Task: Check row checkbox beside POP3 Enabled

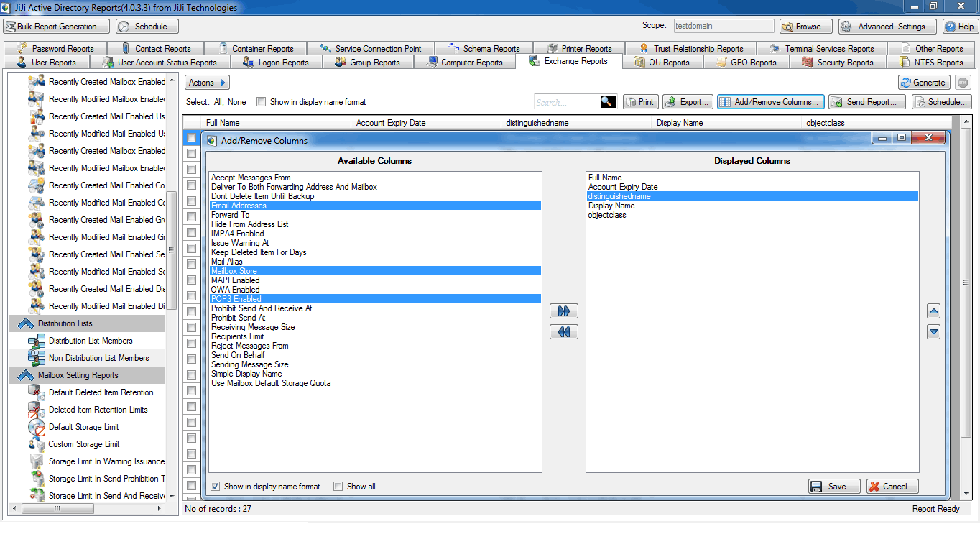Action: click(191, 295)
